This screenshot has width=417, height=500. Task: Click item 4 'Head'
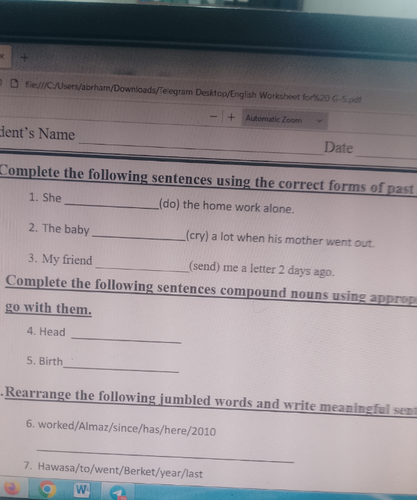click(46, 332)
